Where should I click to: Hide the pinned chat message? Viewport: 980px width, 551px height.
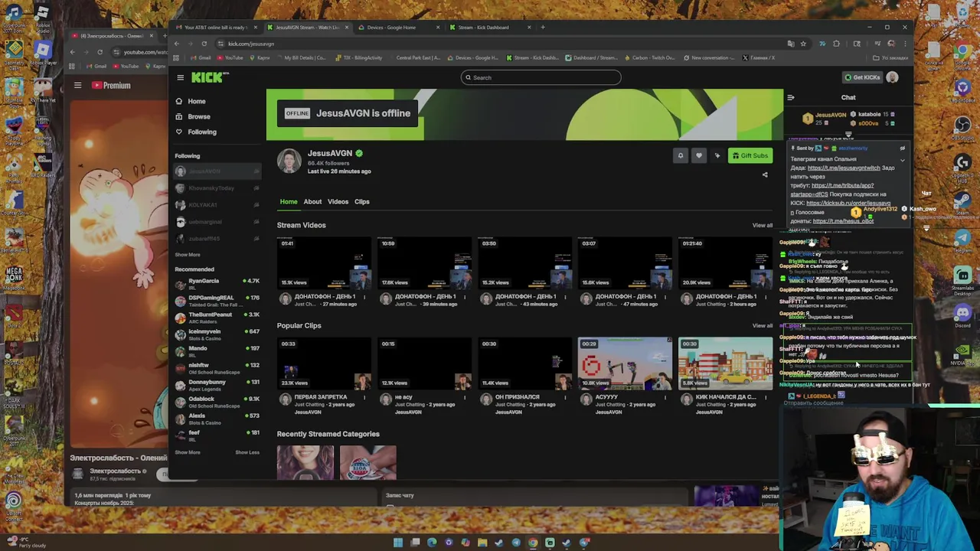(902, 148)
